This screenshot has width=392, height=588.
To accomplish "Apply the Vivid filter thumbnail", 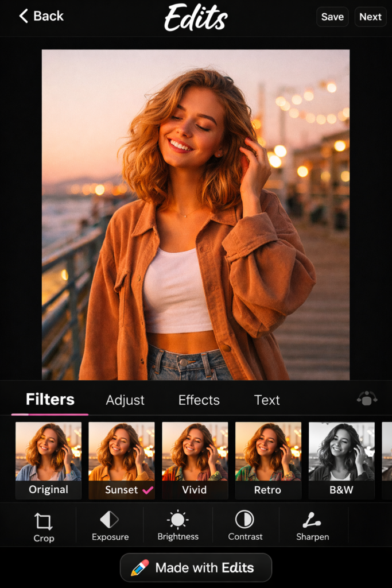I will point(195,459).
